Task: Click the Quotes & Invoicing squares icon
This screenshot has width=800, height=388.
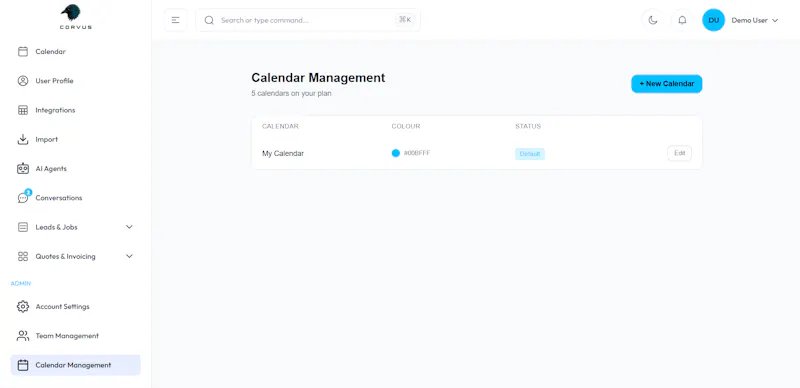Action: point(23,256)
